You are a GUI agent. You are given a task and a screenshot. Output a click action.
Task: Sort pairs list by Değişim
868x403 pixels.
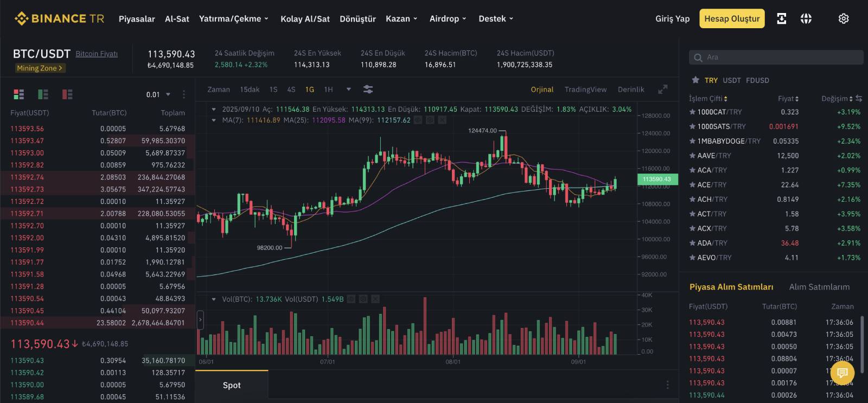pyautogui.click(x=837, y=99)
